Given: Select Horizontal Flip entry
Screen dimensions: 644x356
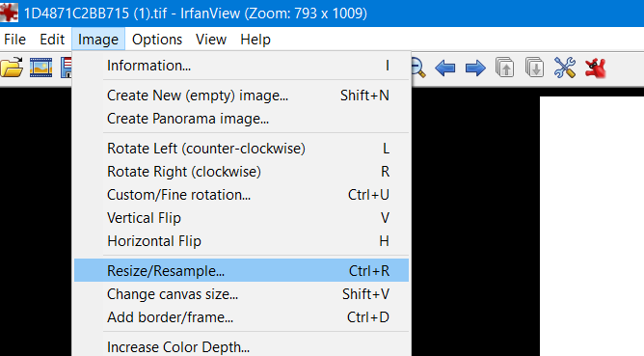Looking at the screenshot, I should click(x=241, y=241).
